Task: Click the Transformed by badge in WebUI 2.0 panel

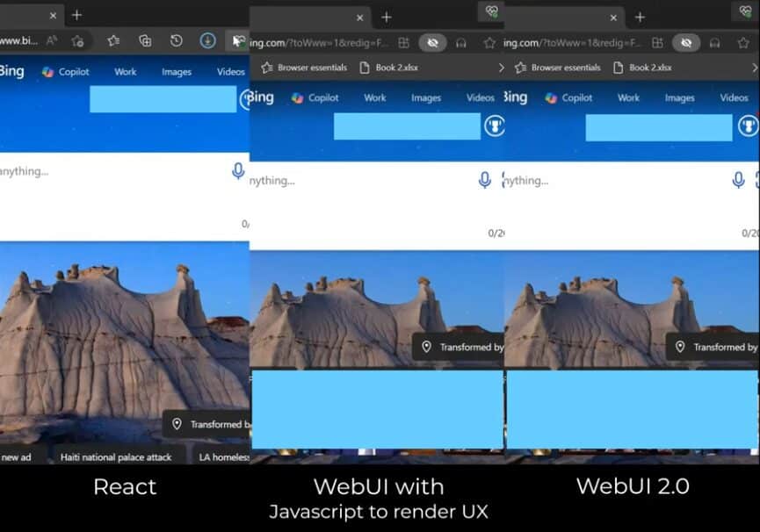Action: pos(712,347)
